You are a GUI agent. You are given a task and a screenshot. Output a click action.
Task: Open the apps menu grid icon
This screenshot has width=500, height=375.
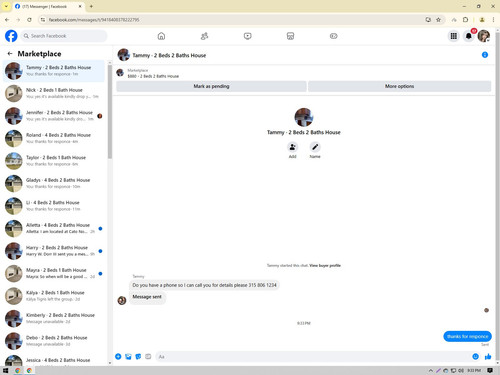[454, 36]
